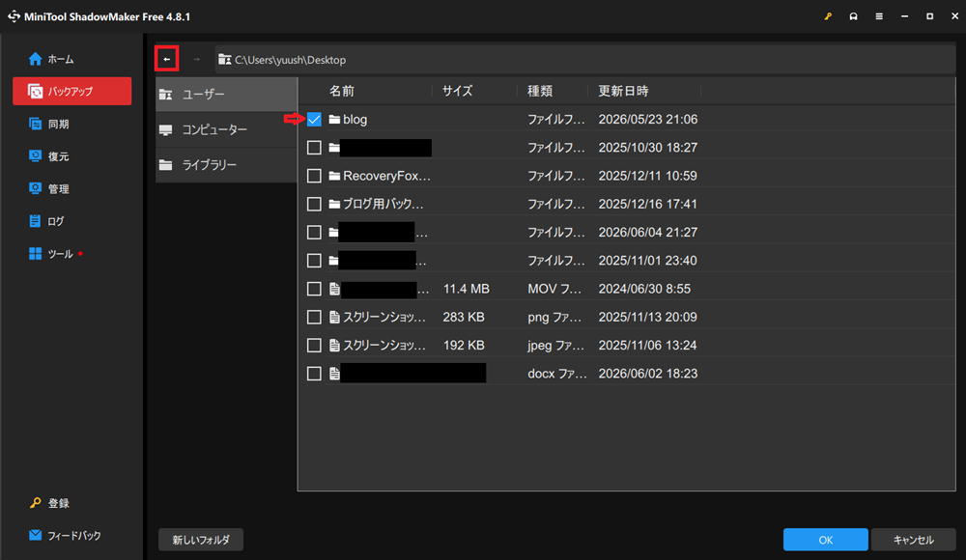Click the フィードバック envelope icon
The image size is (966, 560).
tap(35, 535)
